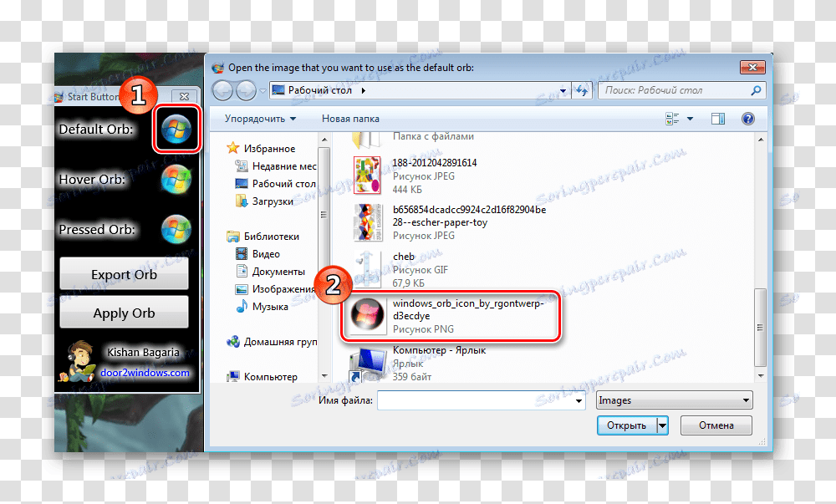Open the view options dropdown arrow

690,119
